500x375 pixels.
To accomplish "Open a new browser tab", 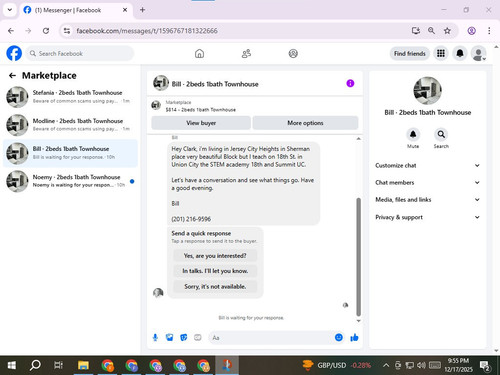I will tap(142, 10).
